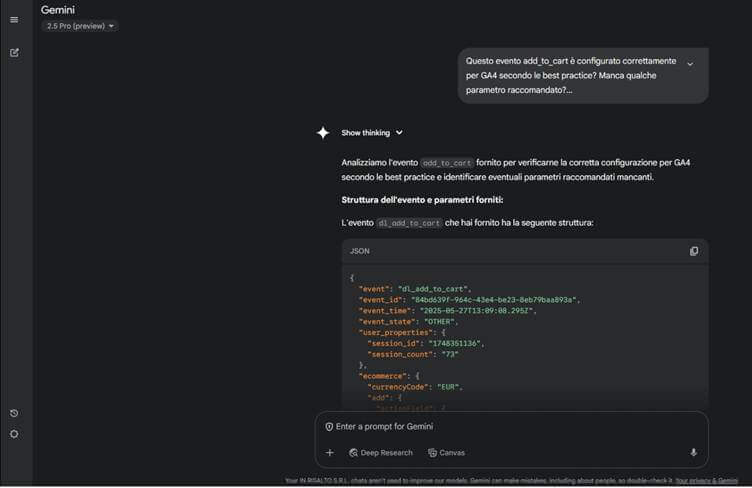The height and width of the screenshot is (488, 752).
Task: Click the "session_count" line in code
Action: (x=413, y=354)
